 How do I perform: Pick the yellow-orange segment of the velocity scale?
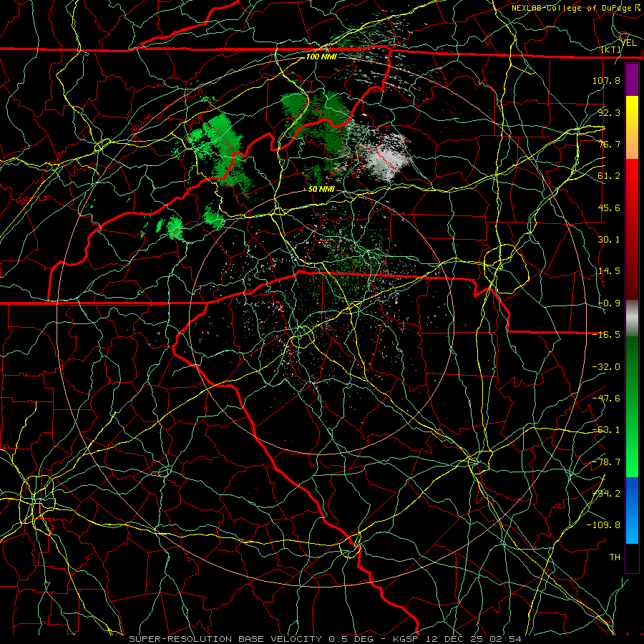632,127
